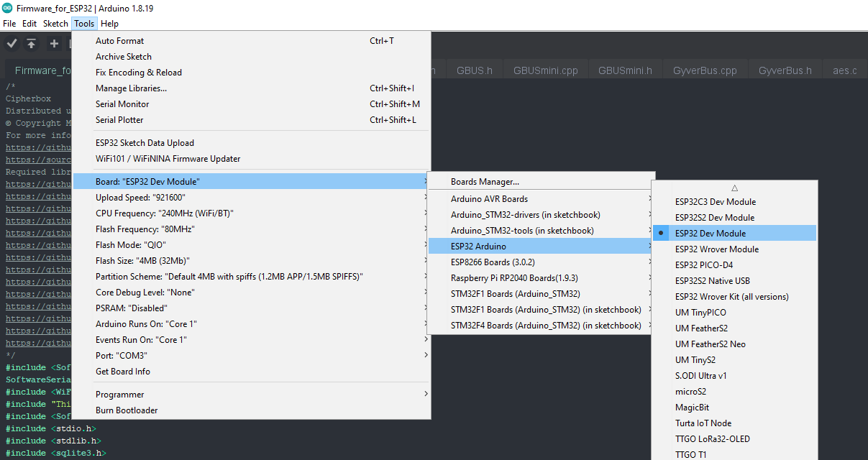868x460 pixels.
Task: Click the #include <sqlite3.h> code line
Action: pyautogui.click(x=55, y=453)
